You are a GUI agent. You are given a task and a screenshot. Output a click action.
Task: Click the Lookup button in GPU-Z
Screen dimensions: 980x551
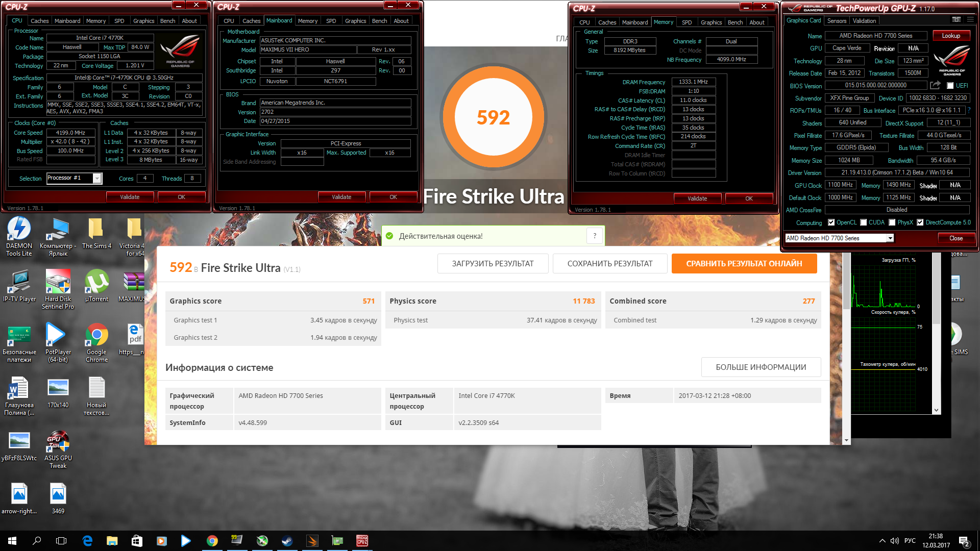click(x=951, y=36)
